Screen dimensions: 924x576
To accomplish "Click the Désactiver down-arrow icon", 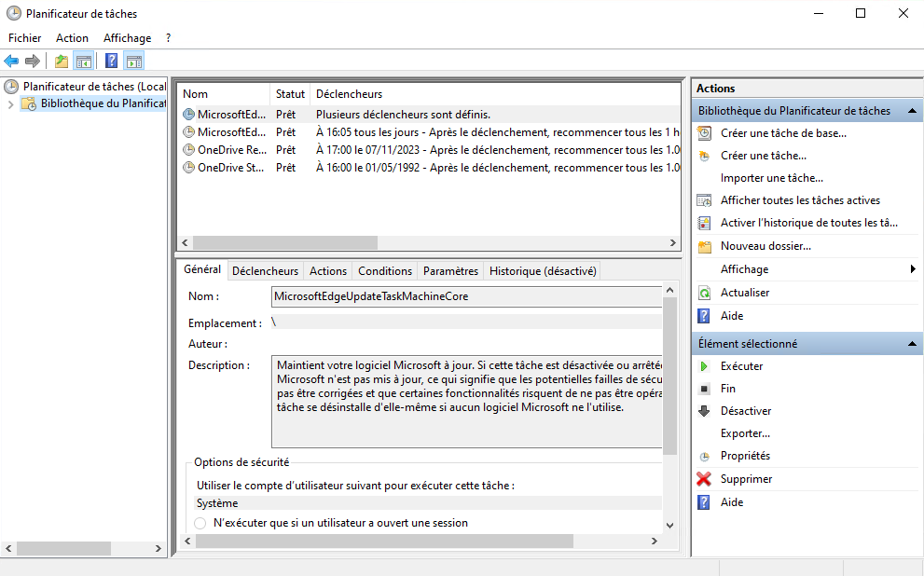I will (704, 411).
